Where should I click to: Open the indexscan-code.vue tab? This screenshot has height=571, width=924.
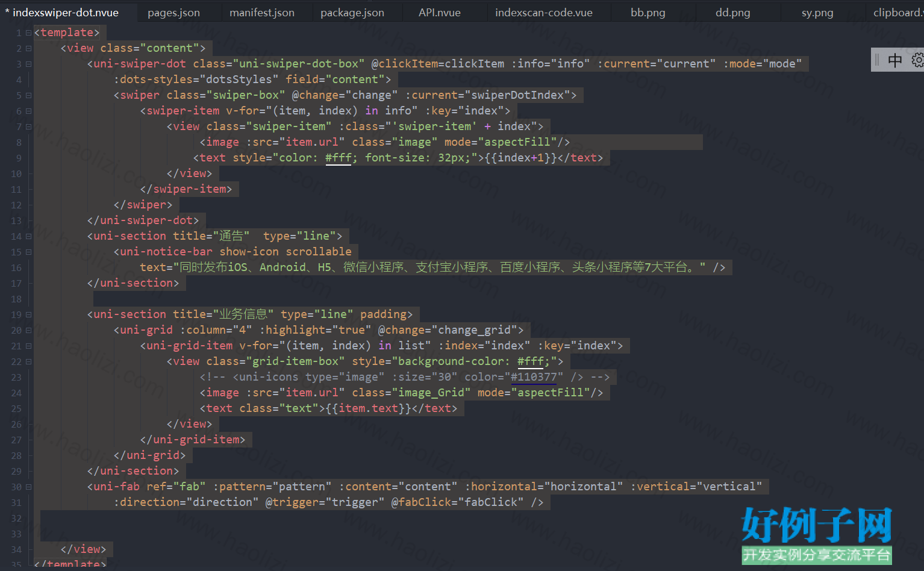(544, 13)
